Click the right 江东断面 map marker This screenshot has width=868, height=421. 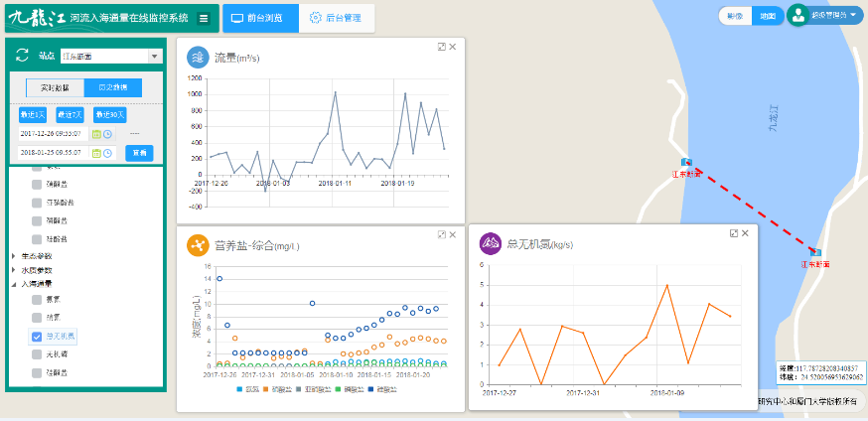815,253
